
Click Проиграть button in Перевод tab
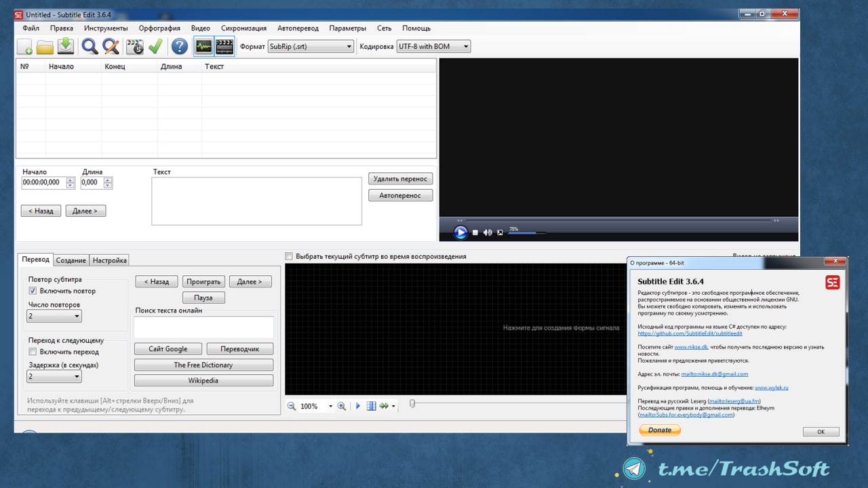coord(203,281)
